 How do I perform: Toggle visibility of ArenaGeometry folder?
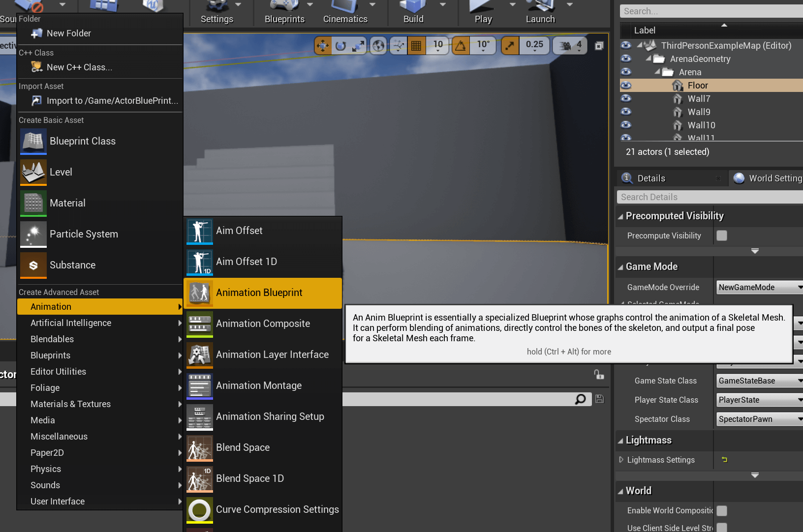[626, 59]
